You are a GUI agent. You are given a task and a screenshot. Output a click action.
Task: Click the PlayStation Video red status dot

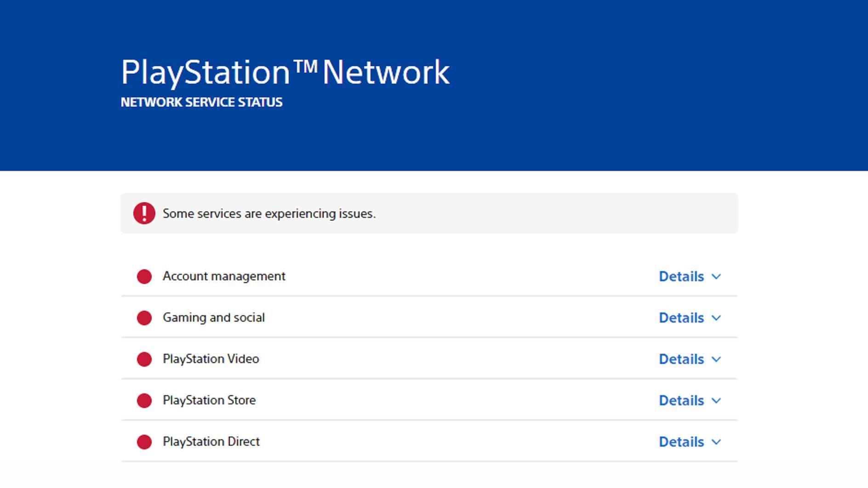(144, 359)
